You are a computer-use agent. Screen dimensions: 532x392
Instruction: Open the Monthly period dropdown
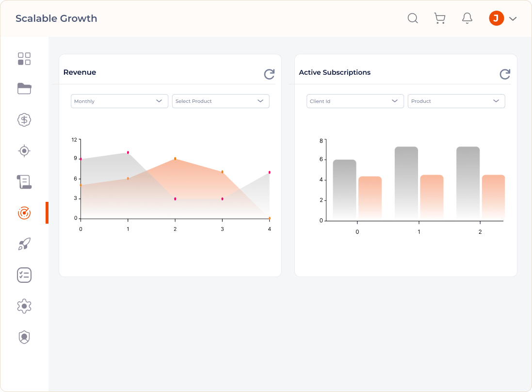tap(119, 101)
